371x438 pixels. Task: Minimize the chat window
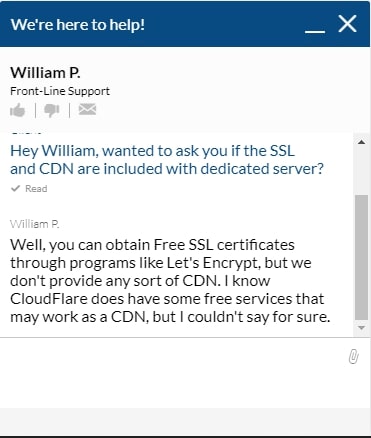click(315, 31)
